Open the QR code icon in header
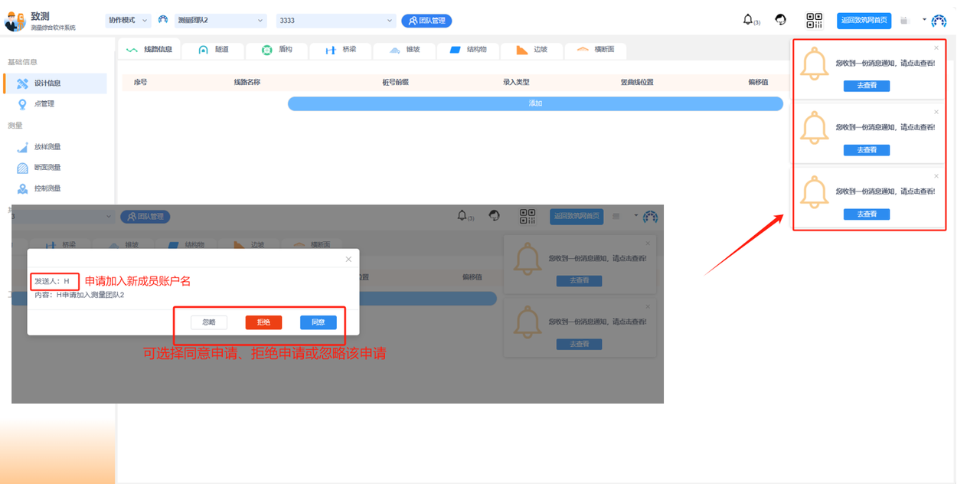Screen dimensions: 980x484 tap(814, 21)
